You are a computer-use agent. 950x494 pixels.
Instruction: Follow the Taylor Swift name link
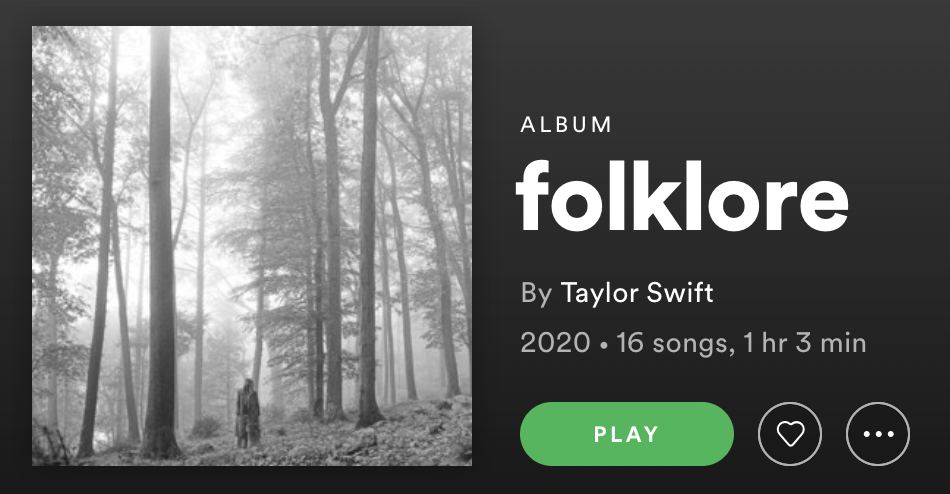[637, 293]
